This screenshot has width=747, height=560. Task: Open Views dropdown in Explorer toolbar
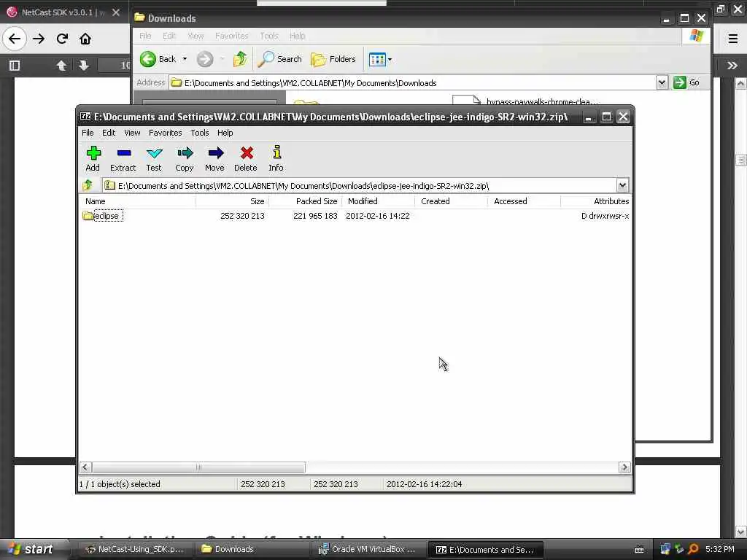[x=380, y=60]
